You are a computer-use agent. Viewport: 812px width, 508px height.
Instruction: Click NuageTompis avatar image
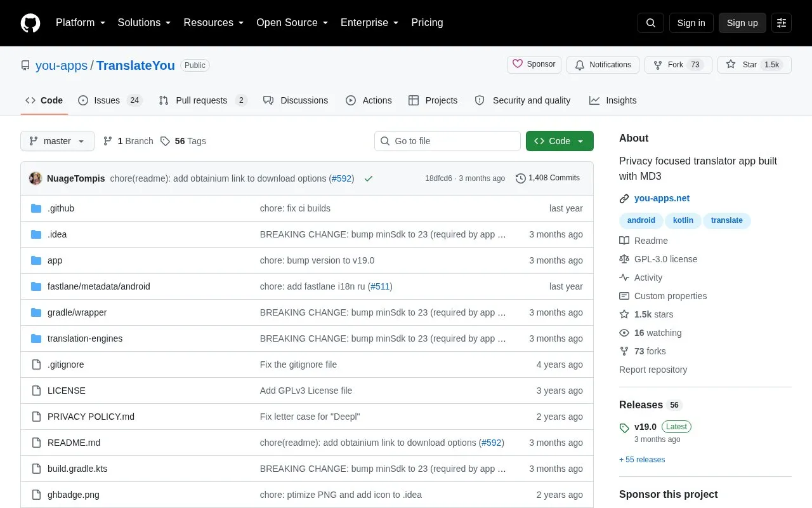pos(36,178)
